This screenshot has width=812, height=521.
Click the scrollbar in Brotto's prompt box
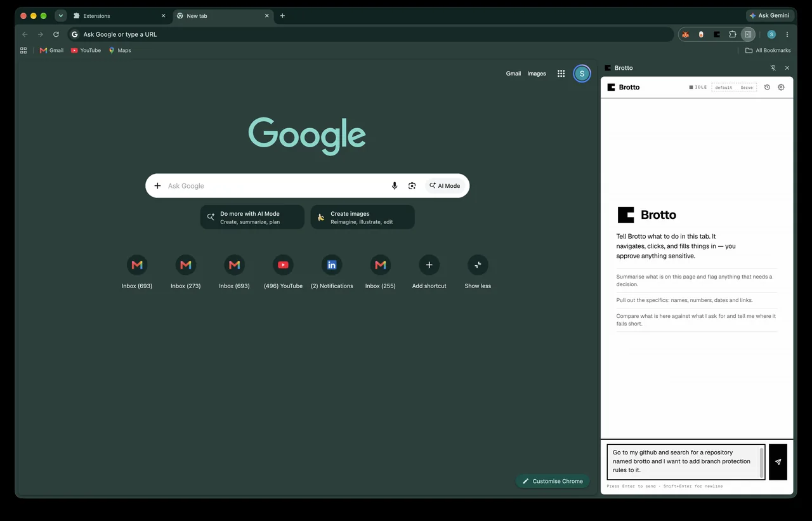tap(762, 462)
